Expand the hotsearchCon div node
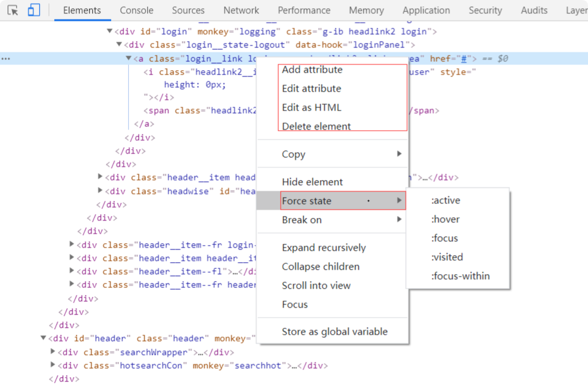588x384 pixels. [53, 366]
